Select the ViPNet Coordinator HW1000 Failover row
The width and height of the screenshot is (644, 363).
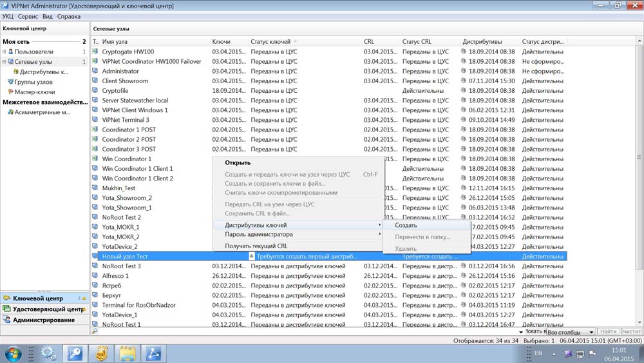point(329,61)
